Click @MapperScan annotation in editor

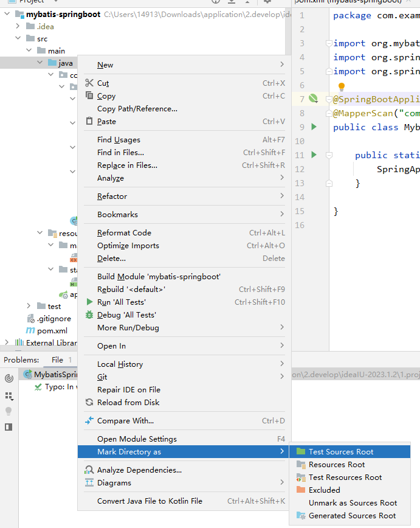coord(363,113)
